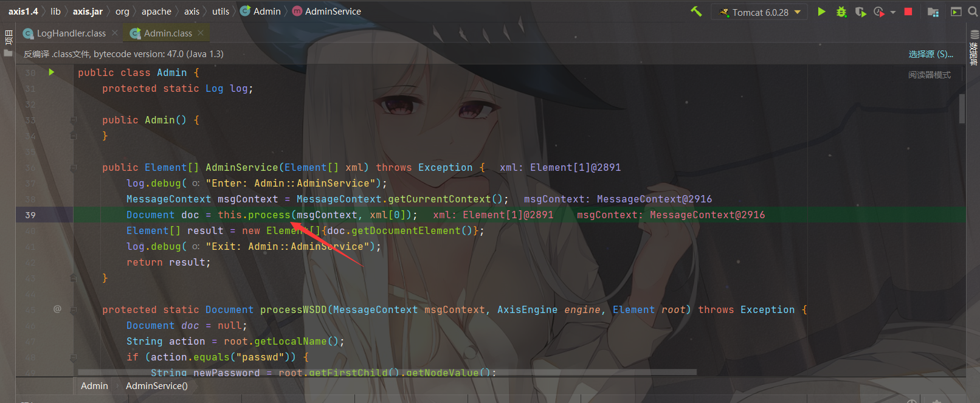Click the @ gutter annotation icon at processWSDD
The image size is (980, 403).
(57, 309)
